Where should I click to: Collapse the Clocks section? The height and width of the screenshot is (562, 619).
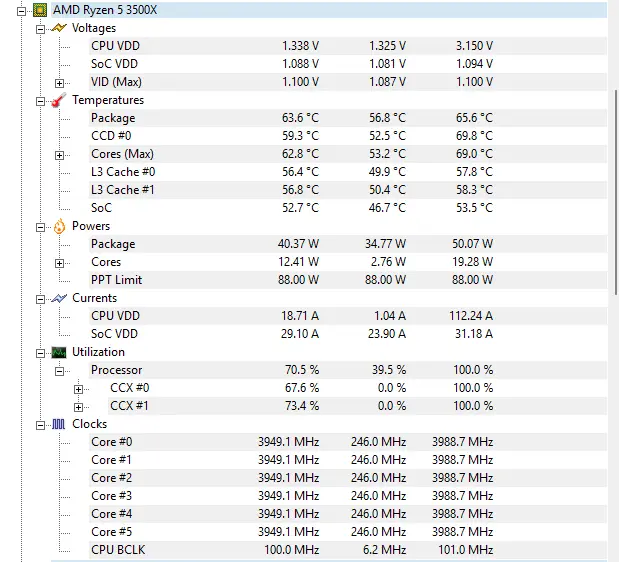click(x=40, y=425)
